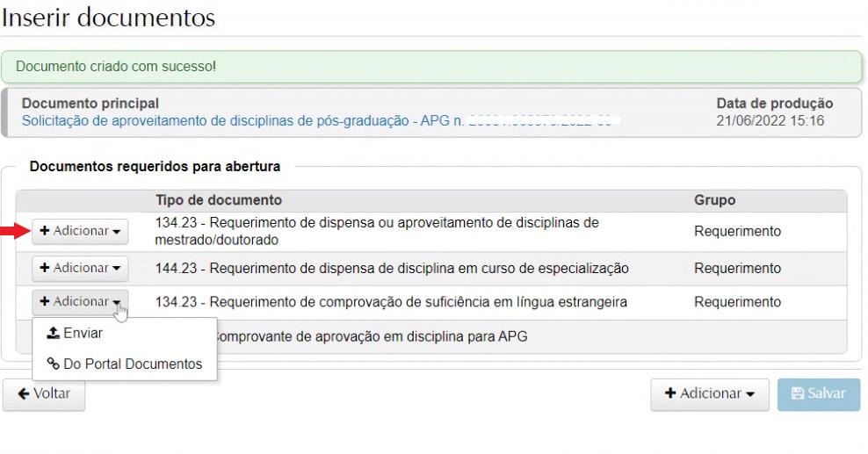This screenshot has width=868, height=454.
Task: Click the plus icon in the 144.23 row
Action: (45, 267)
